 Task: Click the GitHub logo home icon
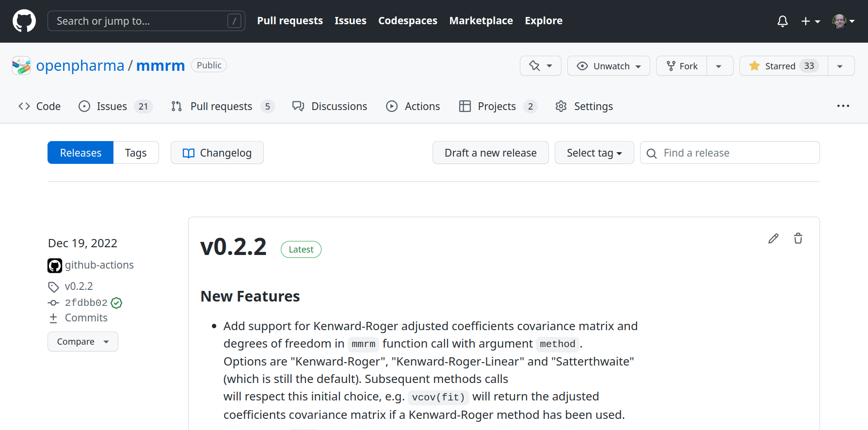coord(24,21)
